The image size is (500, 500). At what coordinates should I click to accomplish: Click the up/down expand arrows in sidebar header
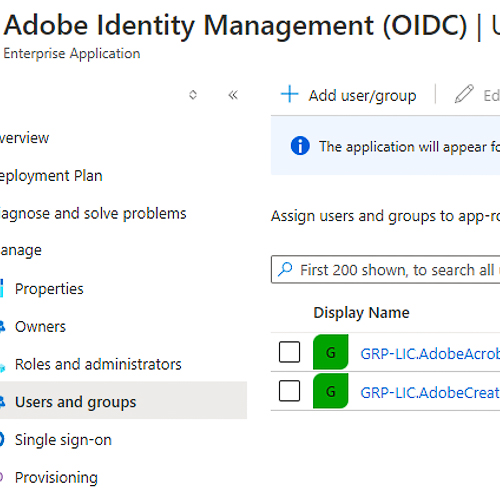pos(193,95)
